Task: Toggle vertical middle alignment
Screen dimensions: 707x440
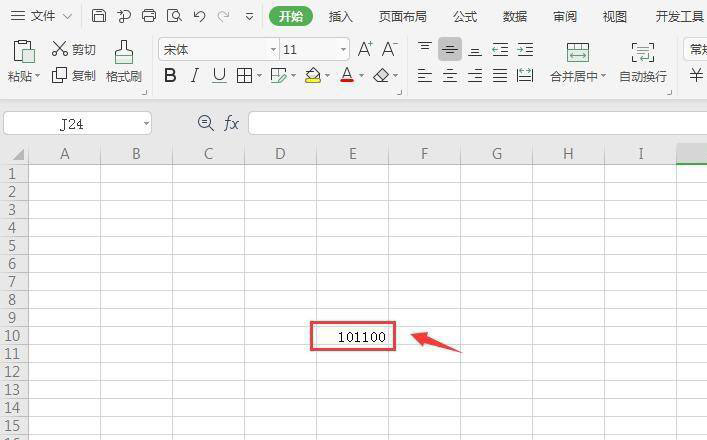Action: click(450, 49)
